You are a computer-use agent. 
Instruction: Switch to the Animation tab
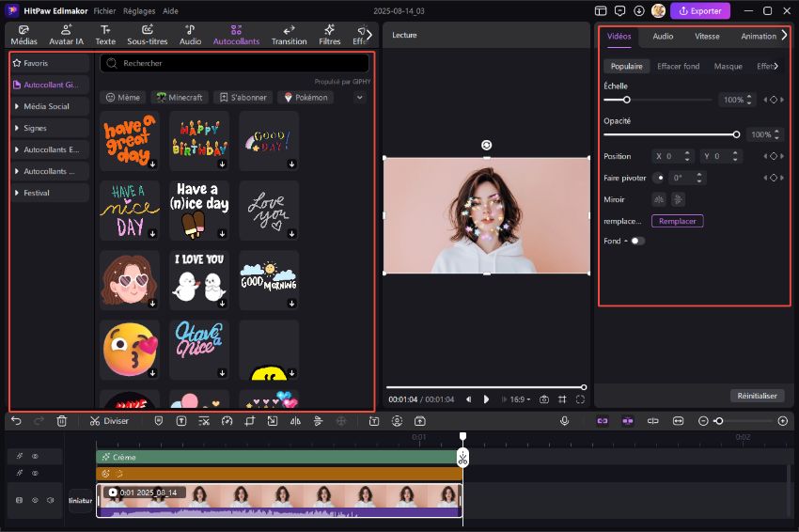coord(759,36)
